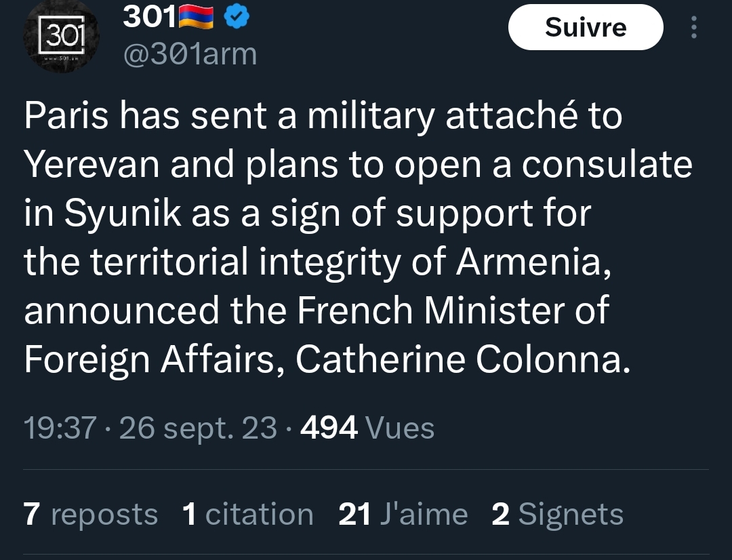Open the three-dot more options menu
The width and height of the screenshot is (732, 560).
click(x=693, y=27)
